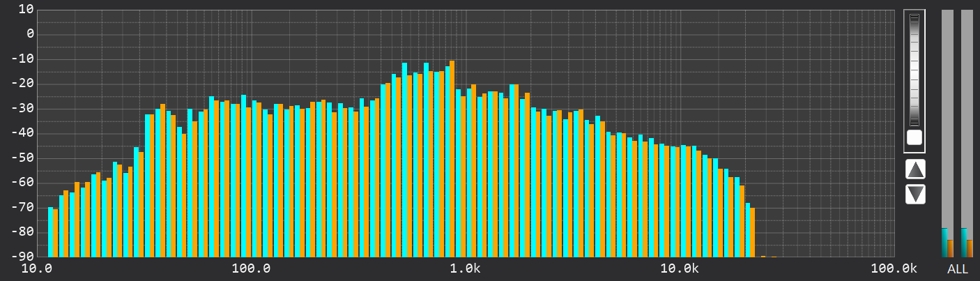Viewport: 980px width, 281px height.
Task: Click the white slider thumb handle
Action: (x=914, y=137)
